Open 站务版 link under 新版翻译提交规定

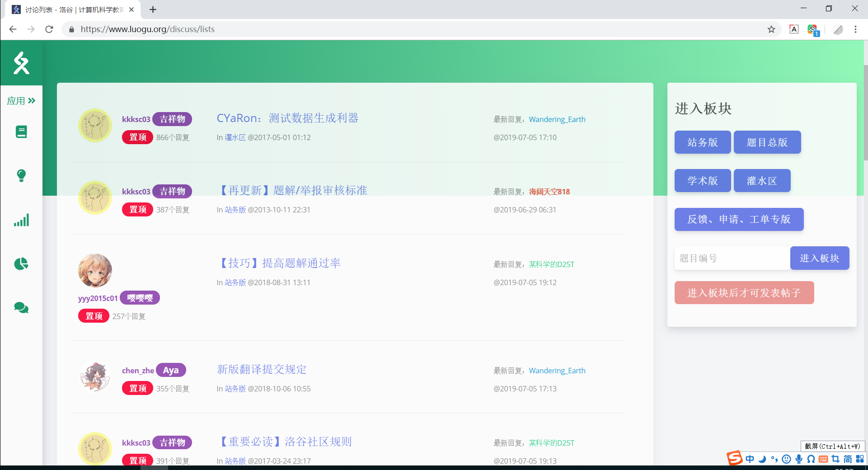coord(235,389)
